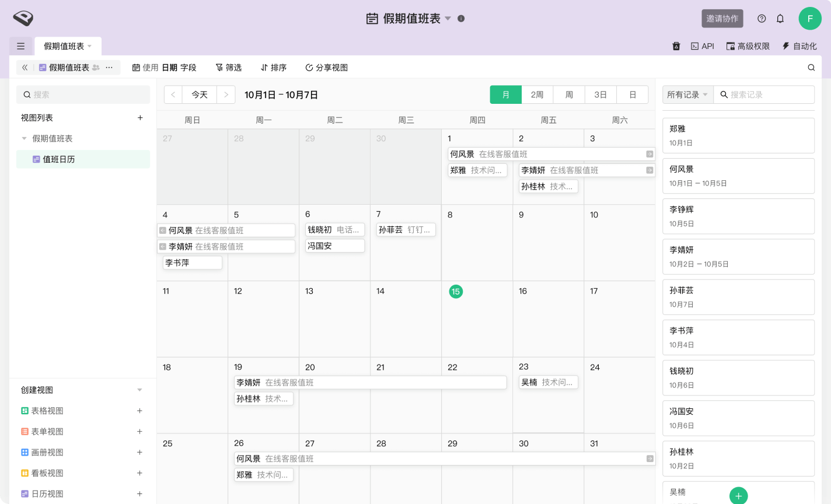Open the 筛选 filter menu
The width and height of the screenshot is (831, 504).
[x=229, y=68]
